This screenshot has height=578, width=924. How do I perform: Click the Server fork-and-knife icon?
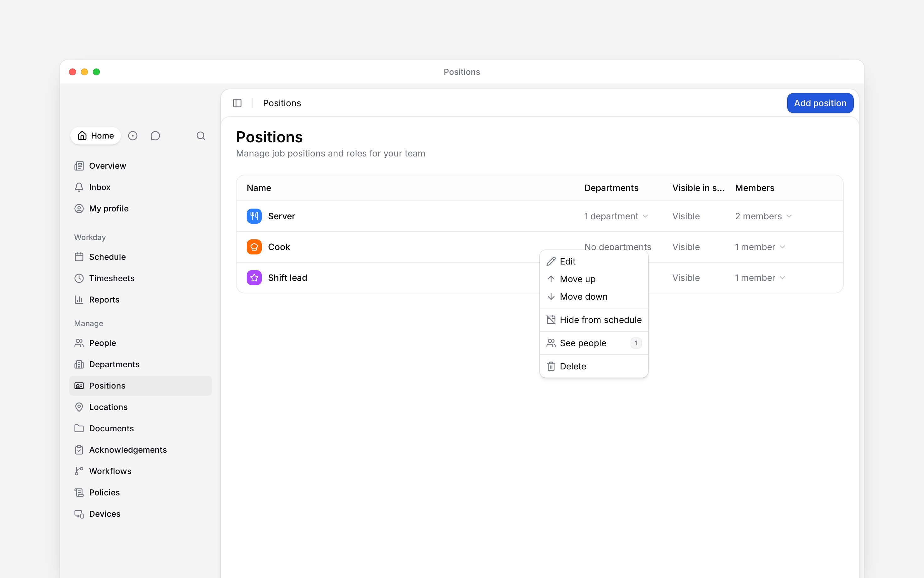coord(254,216)
